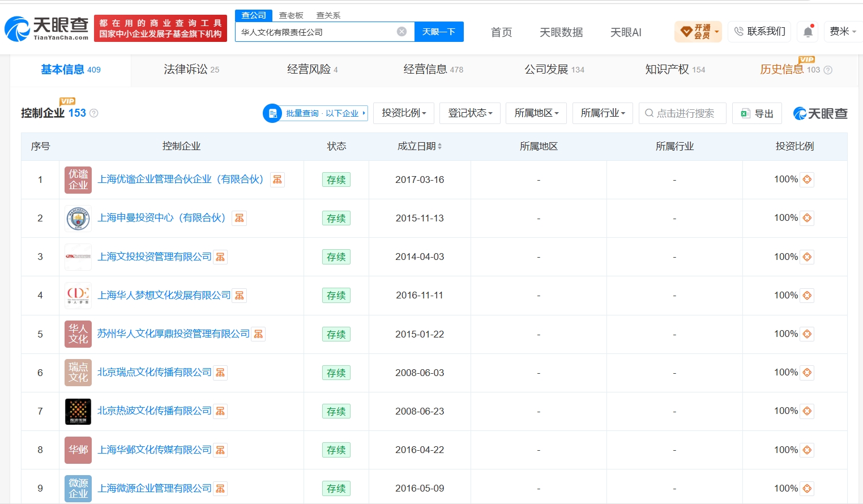Open ownership chart icon for 上海华人梦想文化发展有限公司
863x504 pixels.
click(240, 296)
